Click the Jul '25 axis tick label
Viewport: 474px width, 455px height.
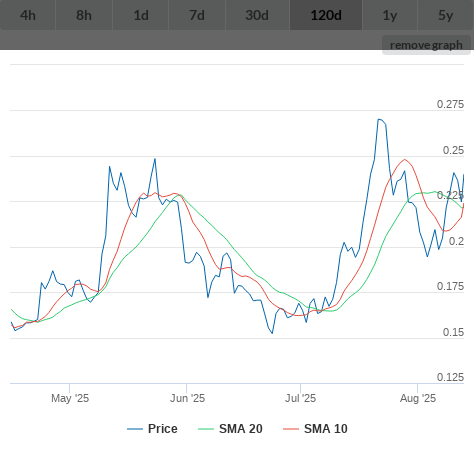[x=300, y=398]
